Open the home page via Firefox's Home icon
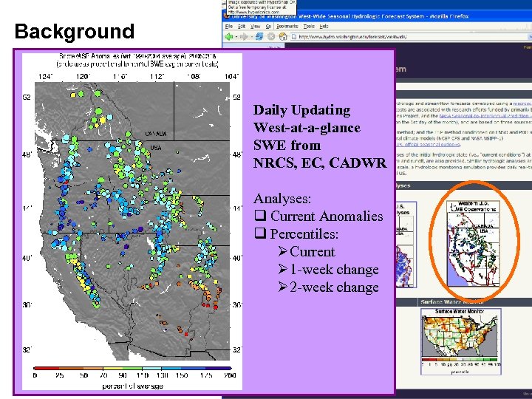 point(283,36)
